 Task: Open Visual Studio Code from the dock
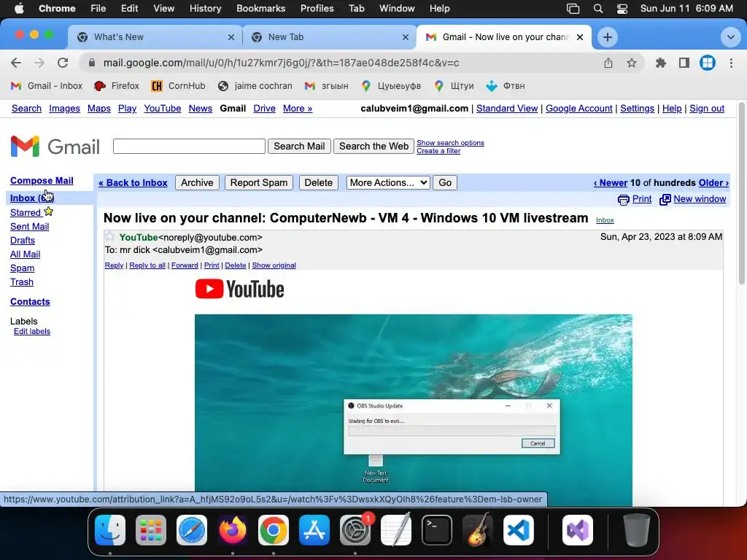point(519,530)
